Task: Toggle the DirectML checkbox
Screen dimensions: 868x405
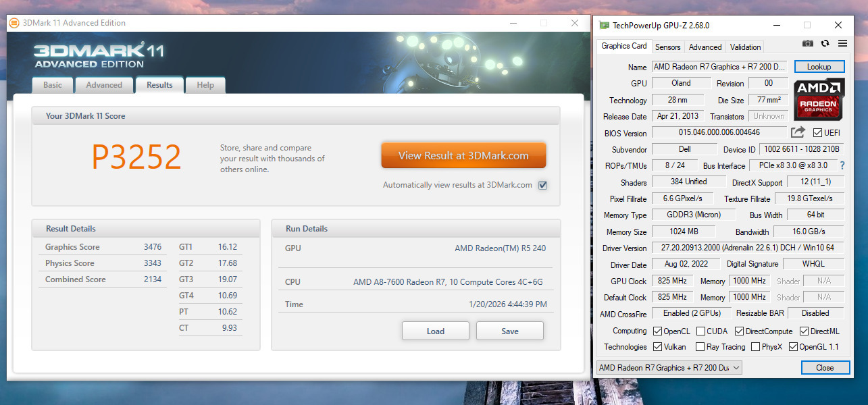Action: (x=805, y=331)
